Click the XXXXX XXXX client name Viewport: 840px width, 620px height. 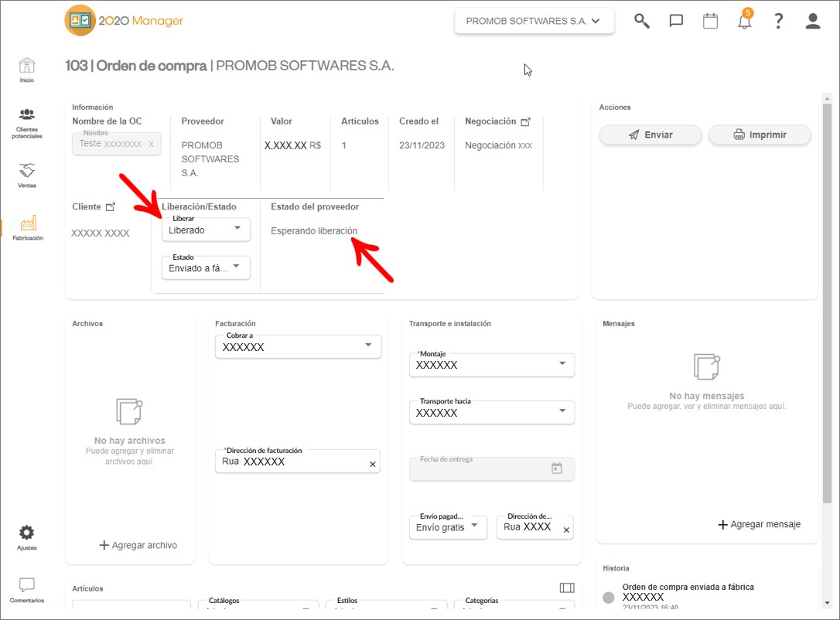(x=101, y=233)
